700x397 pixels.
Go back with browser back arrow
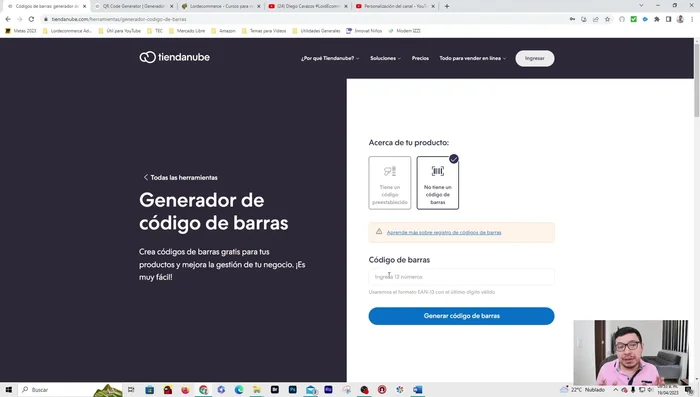8,19
